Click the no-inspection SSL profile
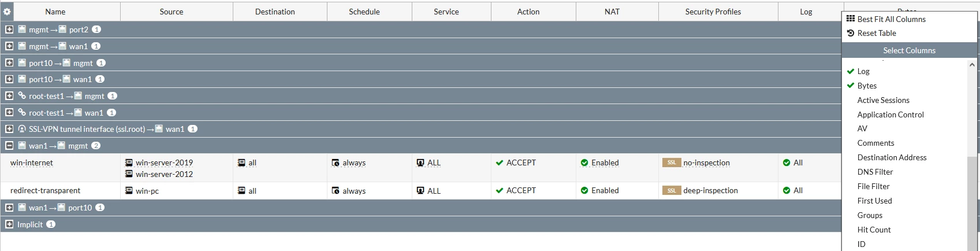980x251 pixels. 707,163
